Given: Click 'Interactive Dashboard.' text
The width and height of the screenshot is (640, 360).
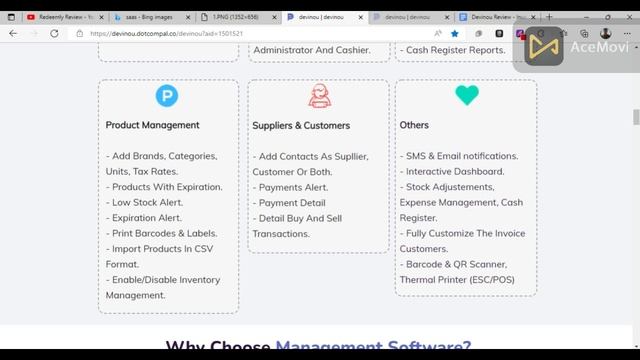Looking at the screenshot, I should point(452,171).
